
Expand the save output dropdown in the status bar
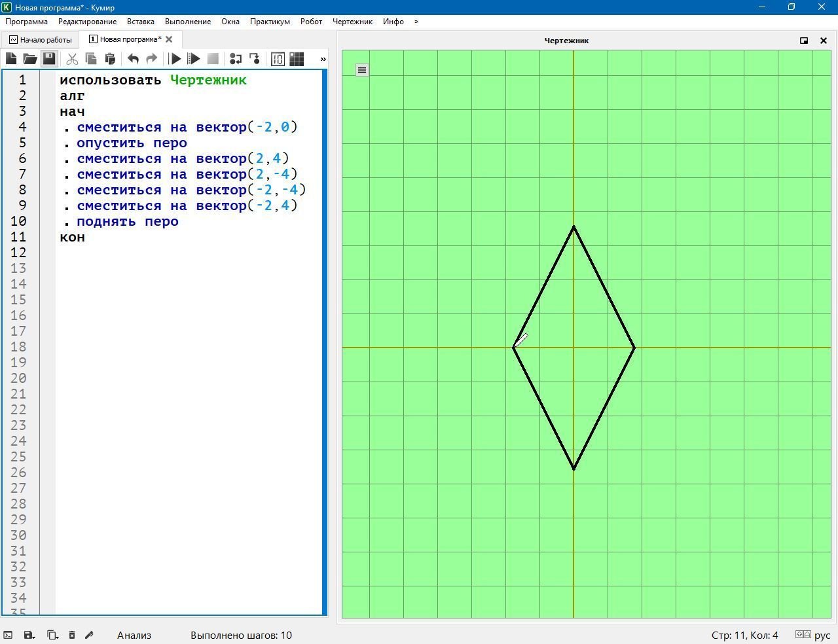[x=29, y=635]
